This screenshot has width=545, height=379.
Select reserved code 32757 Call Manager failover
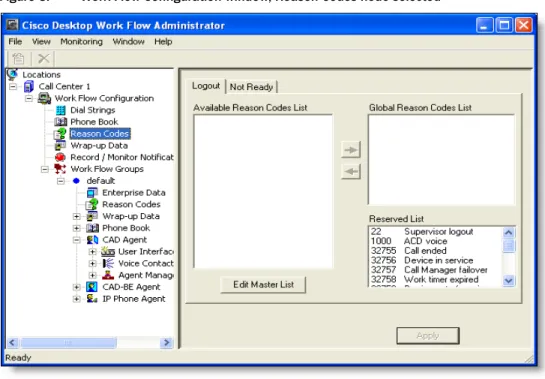[x=429, y=270]
